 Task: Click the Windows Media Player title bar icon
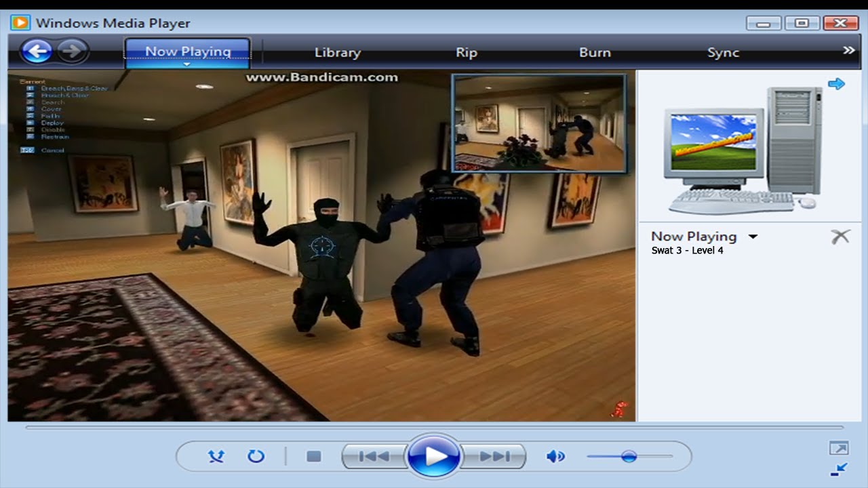click(20, 22)
